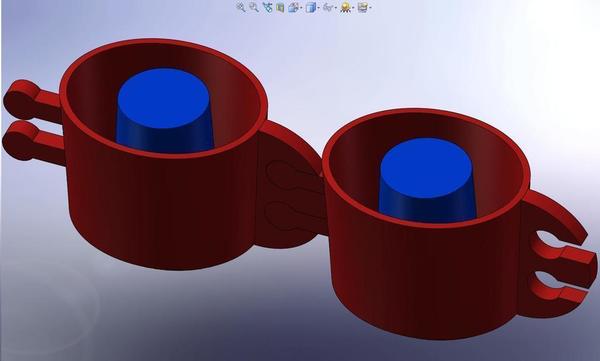
Task: Expand the Edit Appearance dropdown arrow
Action: (354, 8)
